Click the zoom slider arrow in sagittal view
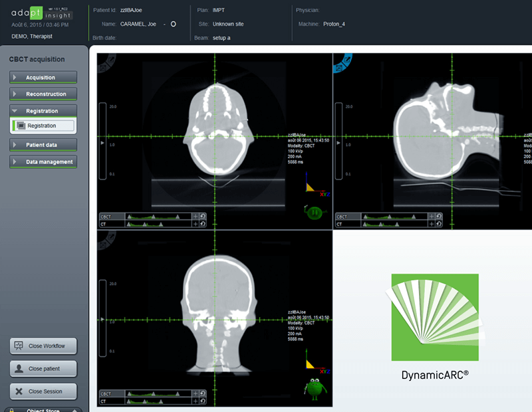Image resolution: width=532 pixels, height=412 pixels. tap(338, 143)
